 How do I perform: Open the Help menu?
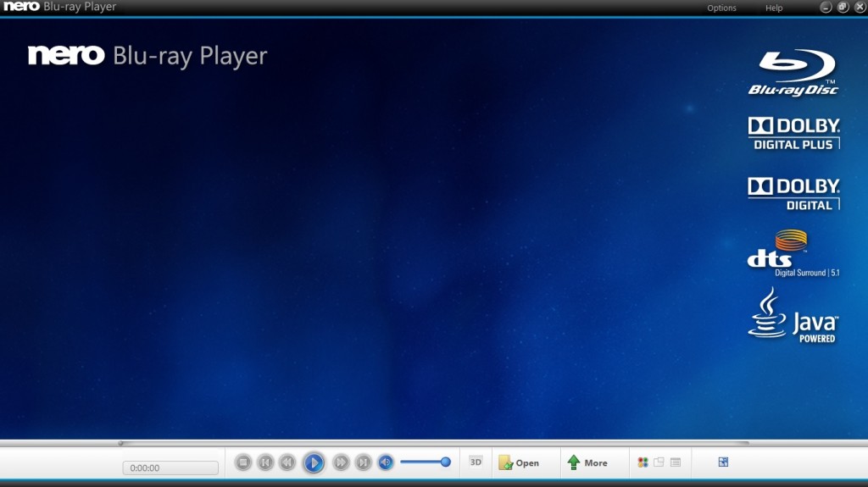pyautogui.click(x=774, y=8)
